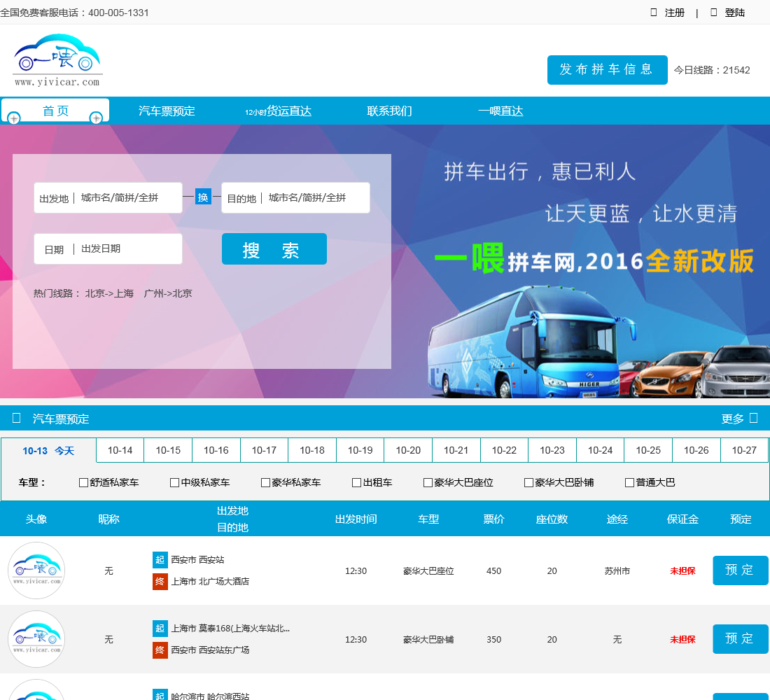Viewport: 770px width, 700px height.
Task: Click the 注册 link
Action: tap(675, 13)
